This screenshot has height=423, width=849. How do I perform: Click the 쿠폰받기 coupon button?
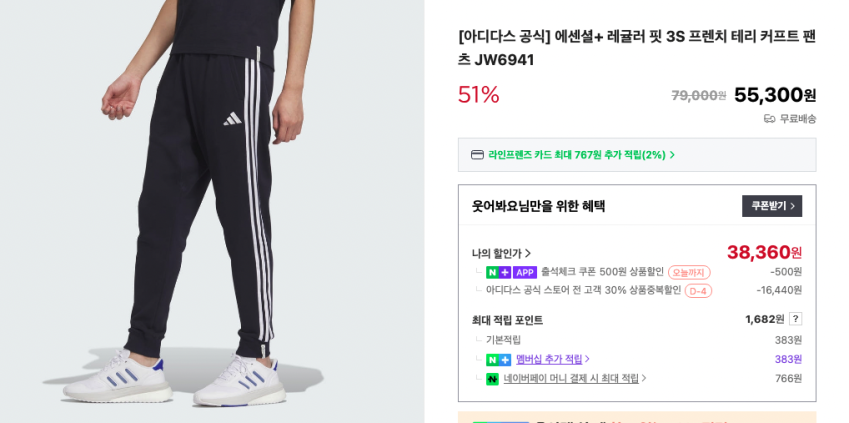click(x=771, y=206)
